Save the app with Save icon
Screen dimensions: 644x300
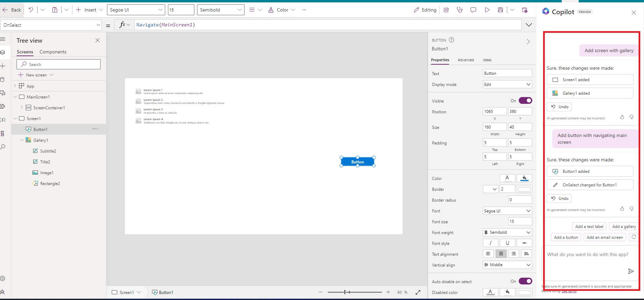click(x=500, y=10)
